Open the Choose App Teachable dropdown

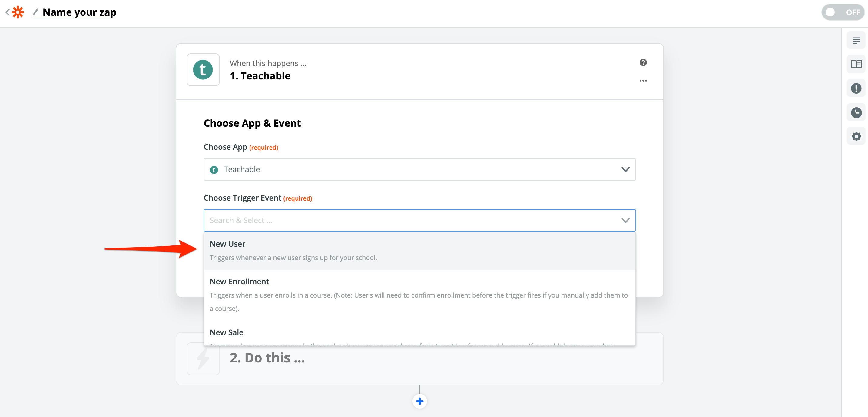(x=419, y=169)
